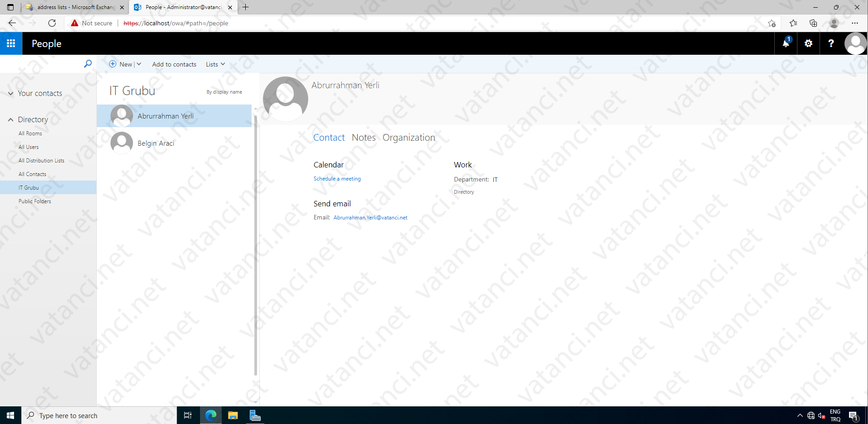868x424 pixels.
Task: Open the browser favorites list
Action: [793, 23]
